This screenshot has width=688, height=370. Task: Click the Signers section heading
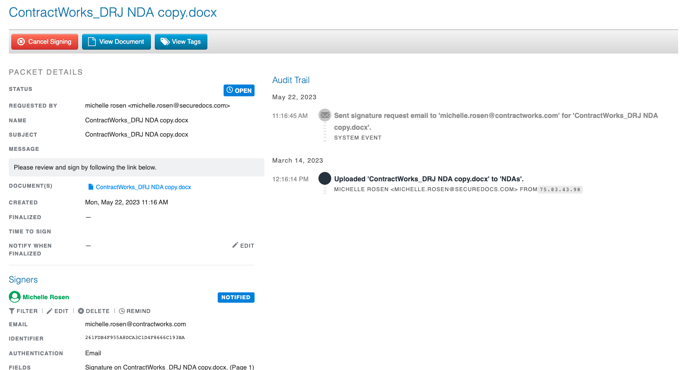[x=23, y=280]
